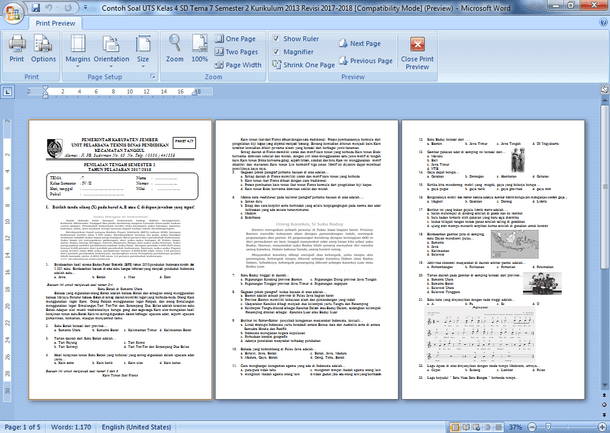Go to Previous Page
The image size is (610, 433).
[x=366, y=61]
